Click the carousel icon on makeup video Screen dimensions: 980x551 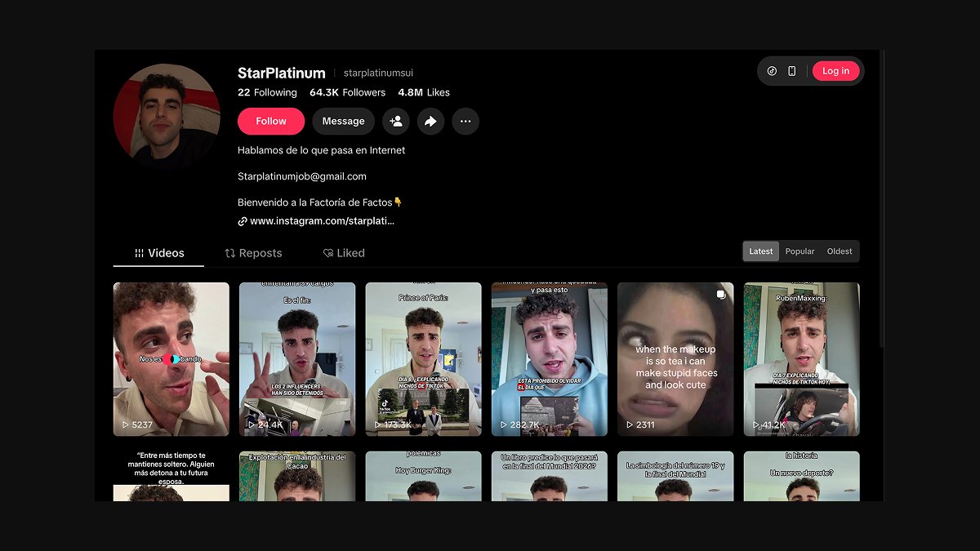coord(721,295)
